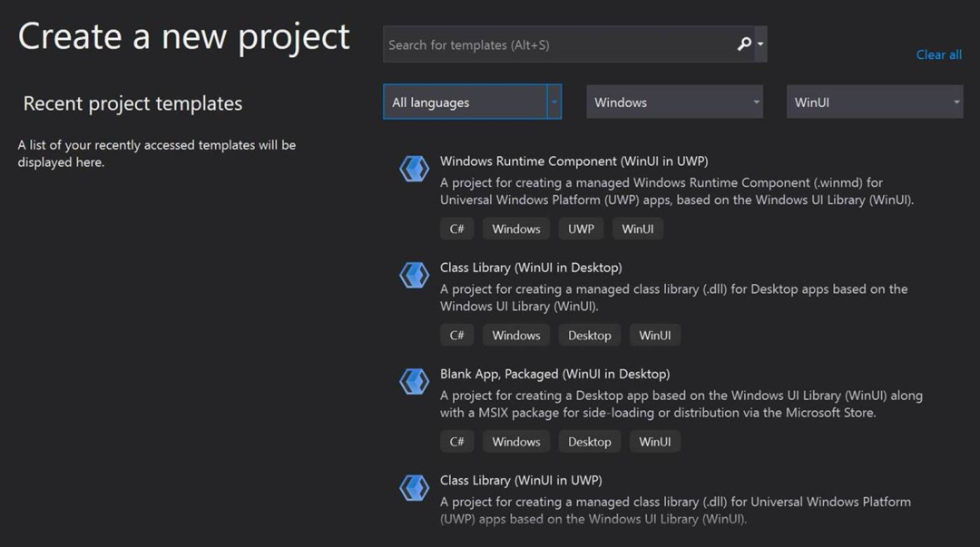Click the UWP tag under Windows Runtime Component
This screenshot has height=547, width=980.
[x=581, y=230]
